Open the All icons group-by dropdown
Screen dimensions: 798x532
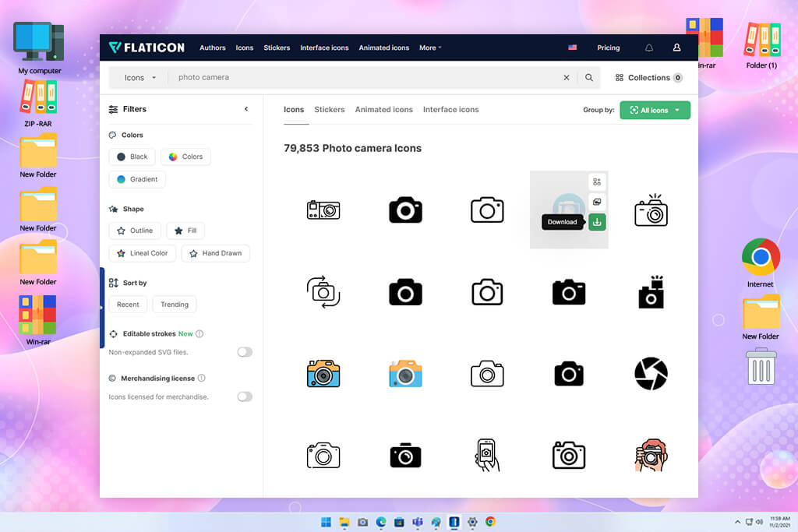point(655,110)
